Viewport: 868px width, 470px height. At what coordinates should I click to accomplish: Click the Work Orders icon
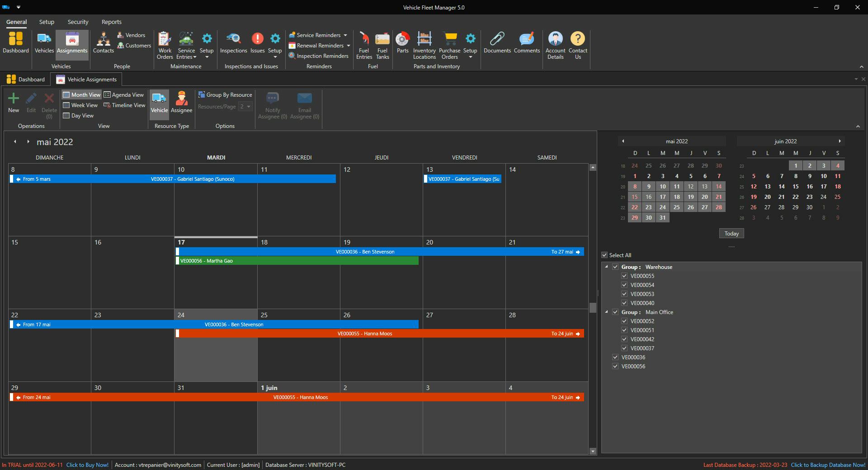pos(165,40)
